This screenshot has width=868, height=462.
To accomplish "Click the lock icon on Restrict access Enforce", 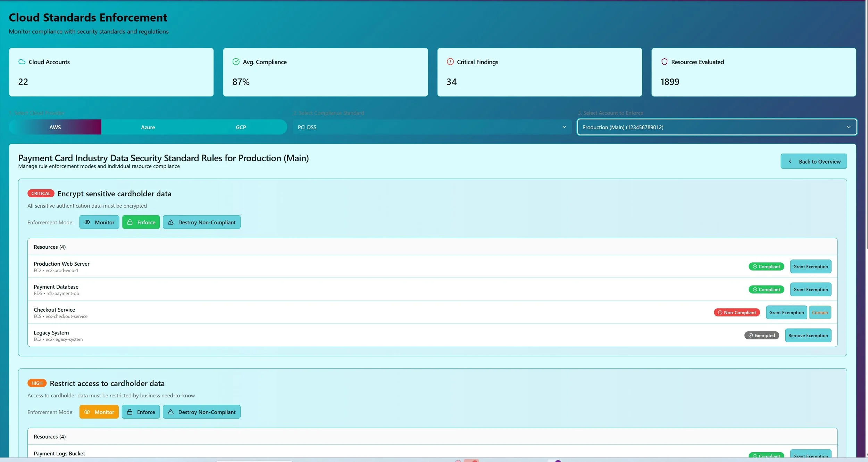I will pyautogui.click(x=130, y=412).
